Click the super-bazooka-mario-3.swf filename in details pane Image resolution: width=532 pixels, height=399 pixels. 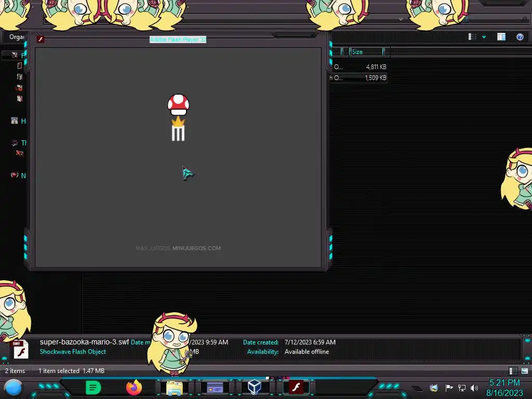pos(84,342)
